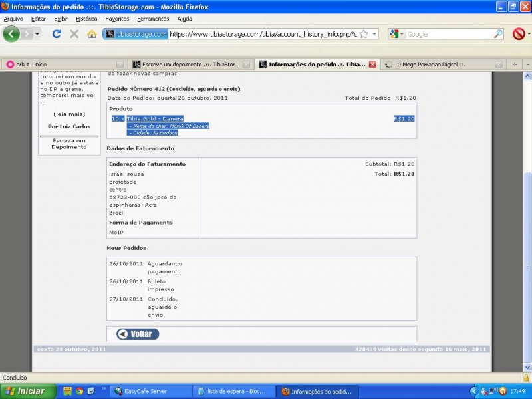
Task: Reload the page with the blue refresh icon
Action: pos(57,34)
